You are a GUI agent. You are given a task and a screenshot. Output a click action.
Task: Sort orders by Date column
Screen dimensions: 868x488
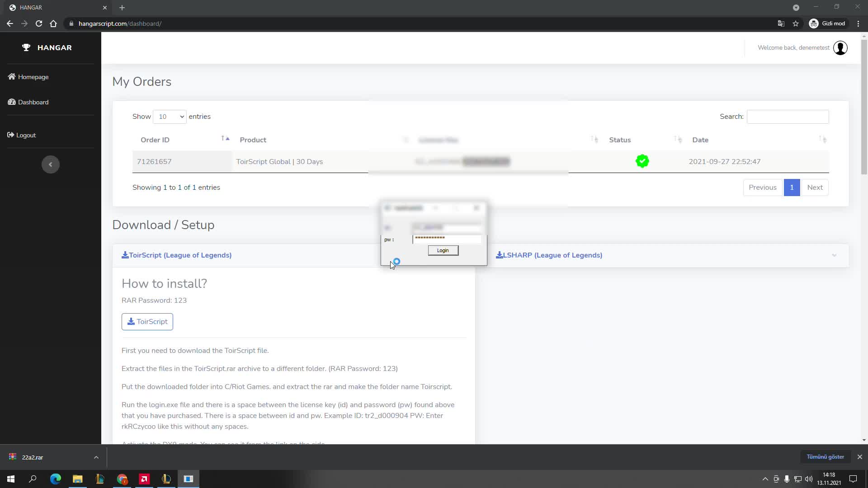(700, 140)
